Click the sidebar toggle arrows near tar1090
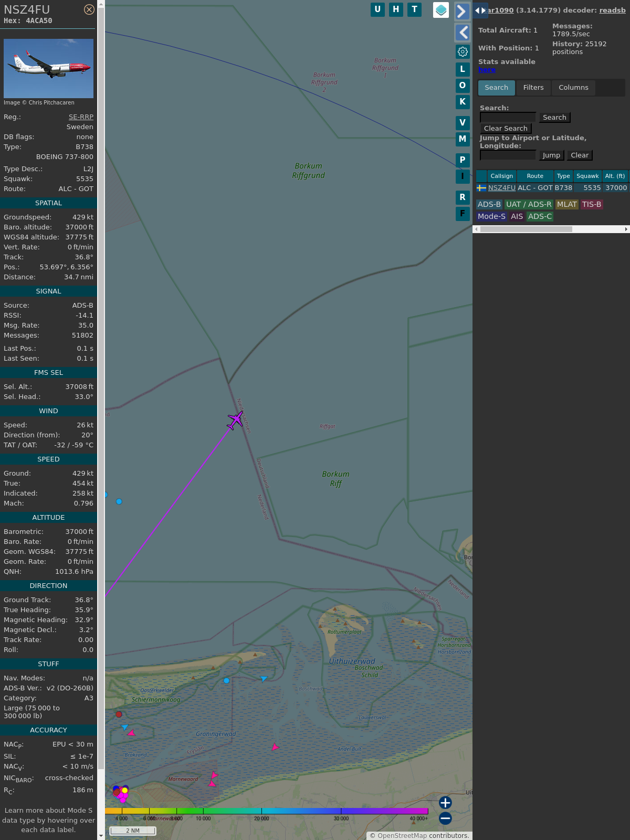Viewport: 630px width, 840px height. (480, 10)
